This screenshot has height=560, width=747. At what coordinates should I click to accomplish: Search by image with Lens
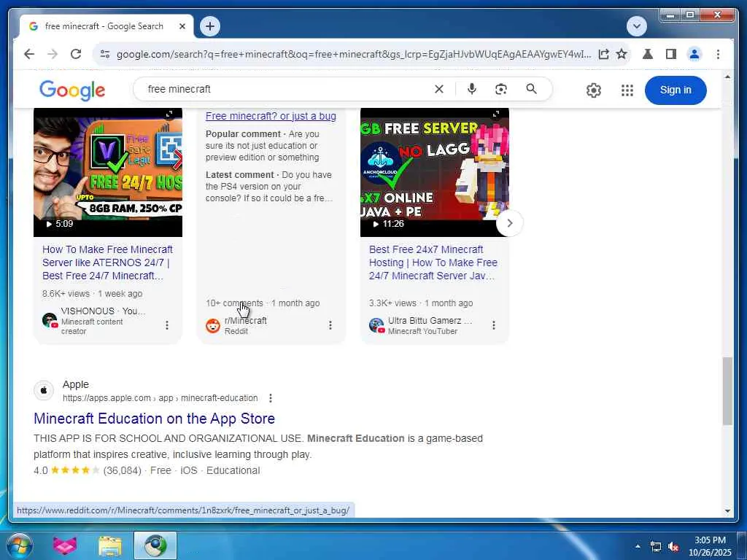(x=500, y=89)
